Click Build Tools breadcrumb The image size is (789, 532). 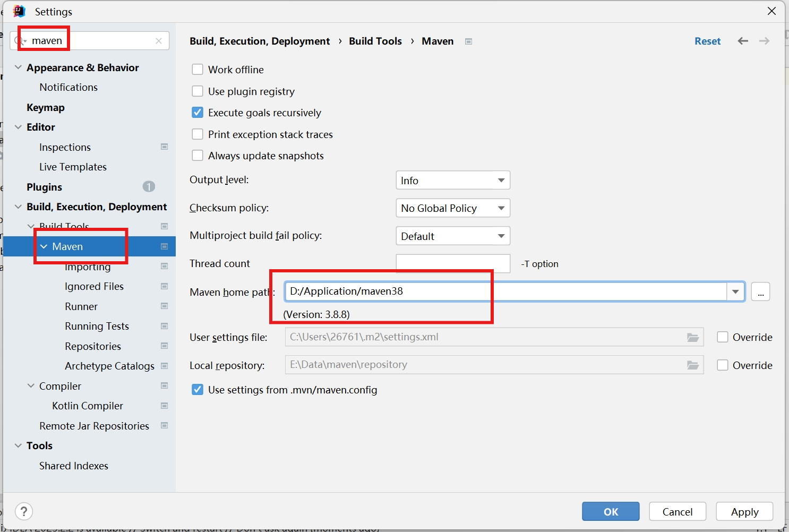point(375,41)
